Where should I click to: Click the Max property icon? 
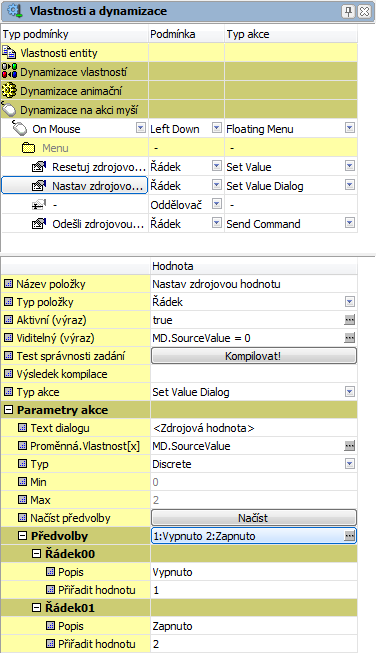[22, 500]
